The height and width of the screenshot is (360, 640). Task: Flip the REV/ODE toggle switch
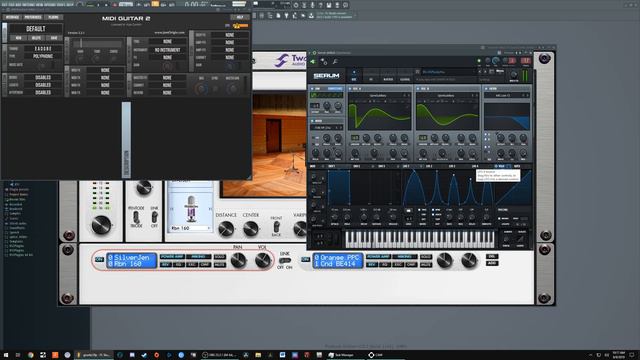(136, 217)
